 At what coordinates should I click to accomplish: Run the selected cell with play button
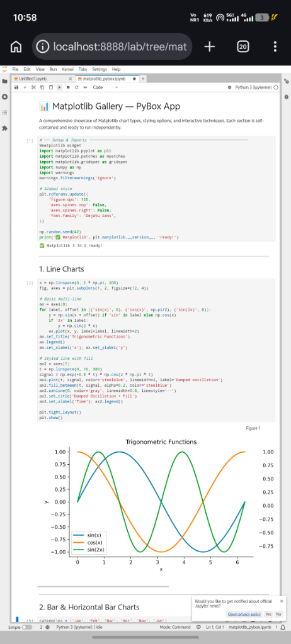(x=60, y=87)
